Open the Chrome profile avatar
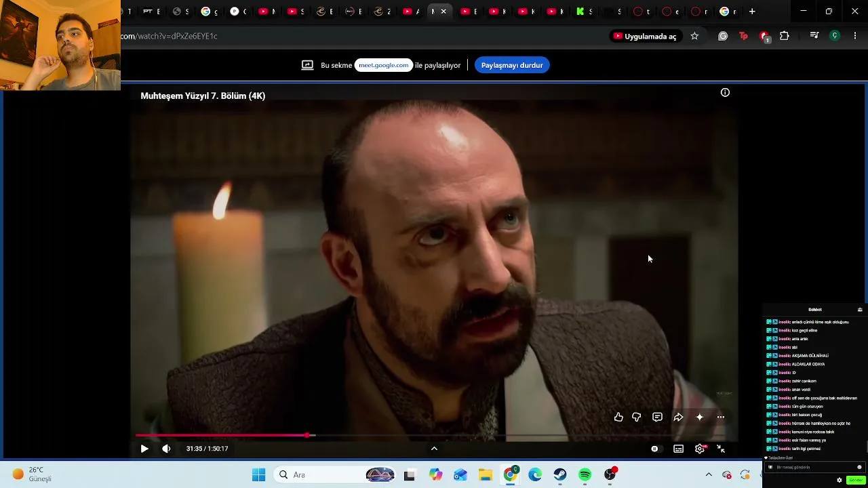 (x=835, y=36)
